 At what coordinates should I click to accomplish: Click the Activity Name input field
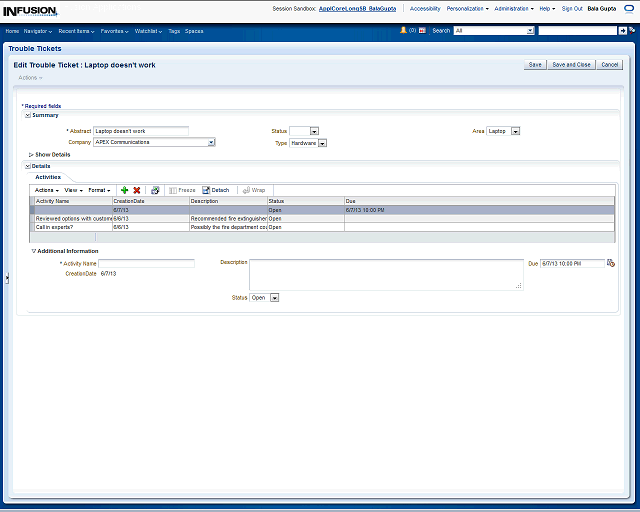click(x=146, y=263)
